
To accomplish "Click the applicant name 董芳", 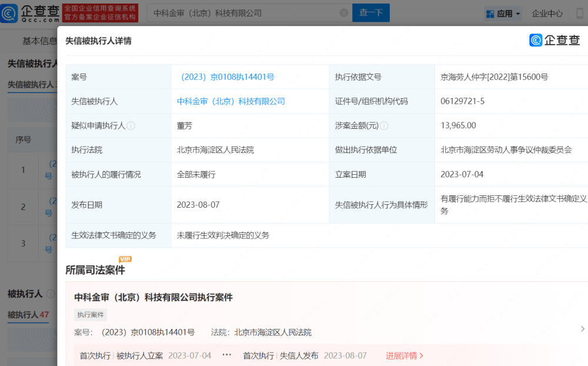I will 185,126.
